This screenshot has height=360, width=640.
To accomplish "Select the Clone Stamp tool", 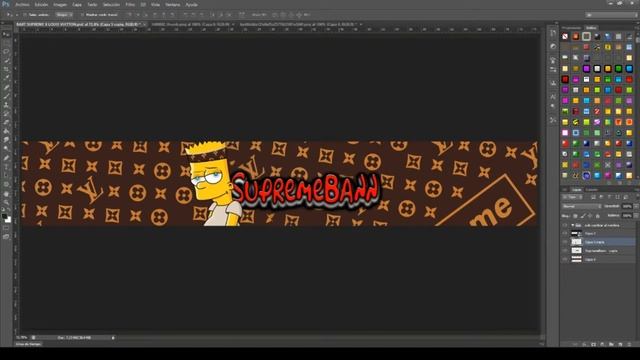I will pyautogui.click(x=6, y=105).
